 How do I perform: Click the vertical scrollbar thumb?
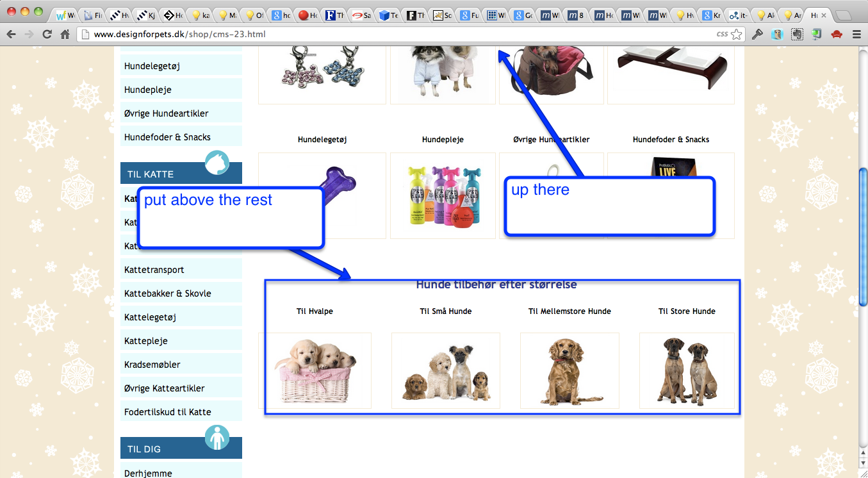(862, 237)
